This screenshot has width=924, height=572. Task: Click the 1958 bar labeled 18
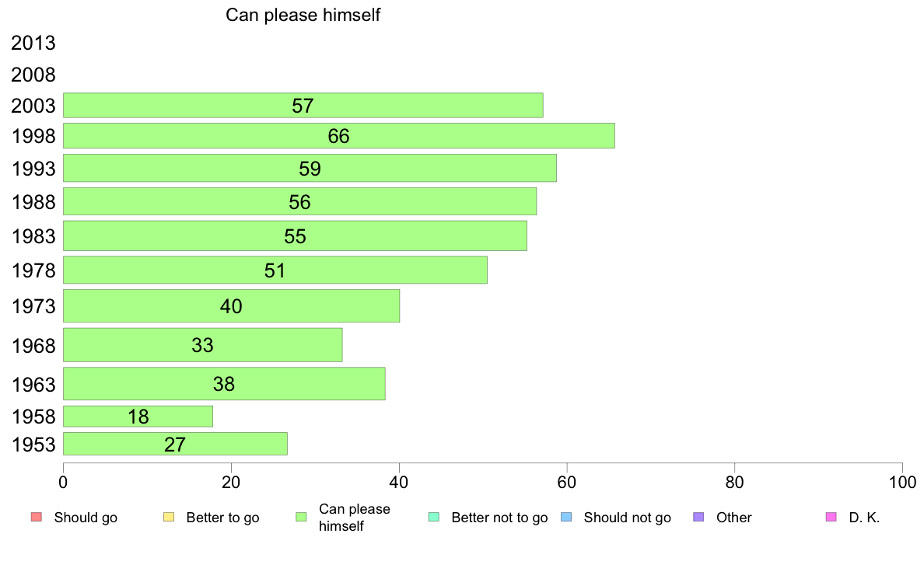(138, 417)
